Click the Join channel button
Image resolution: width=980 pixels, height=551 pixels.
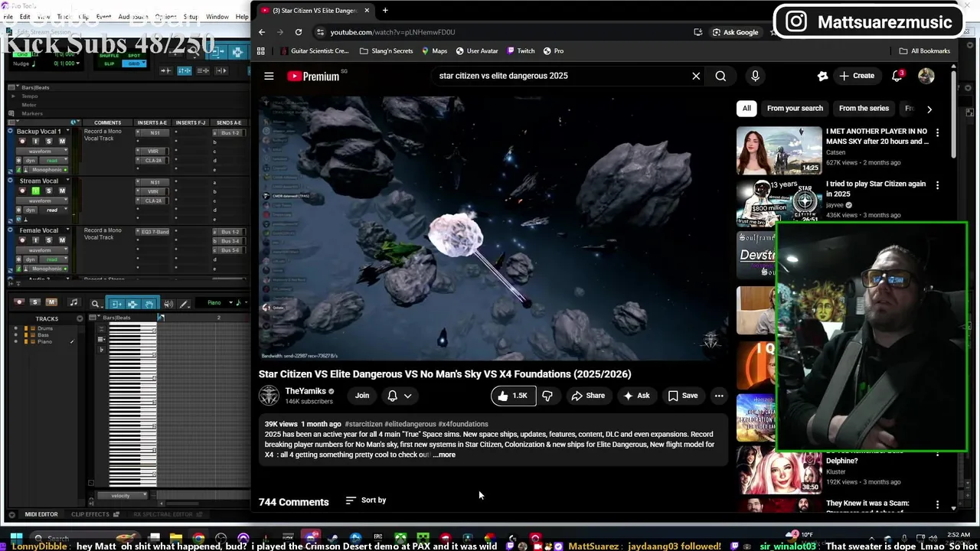tap(362, 396)
